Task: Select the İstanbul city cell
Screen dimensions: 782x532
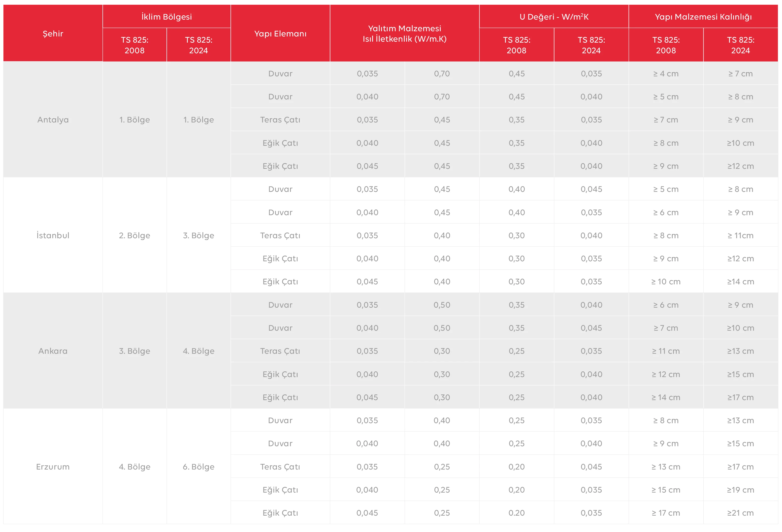Action: (x=53, y=236)
